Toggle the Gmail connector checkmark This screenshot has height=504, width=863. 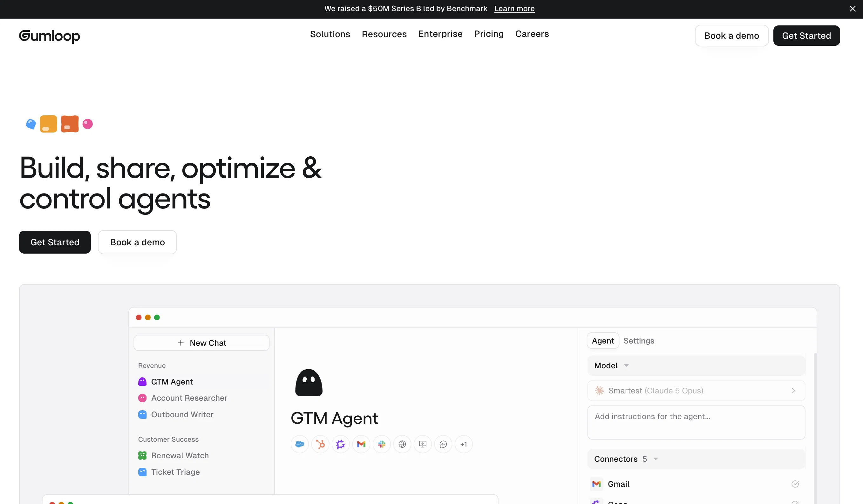pyautogui.click(x=795, y=484)
